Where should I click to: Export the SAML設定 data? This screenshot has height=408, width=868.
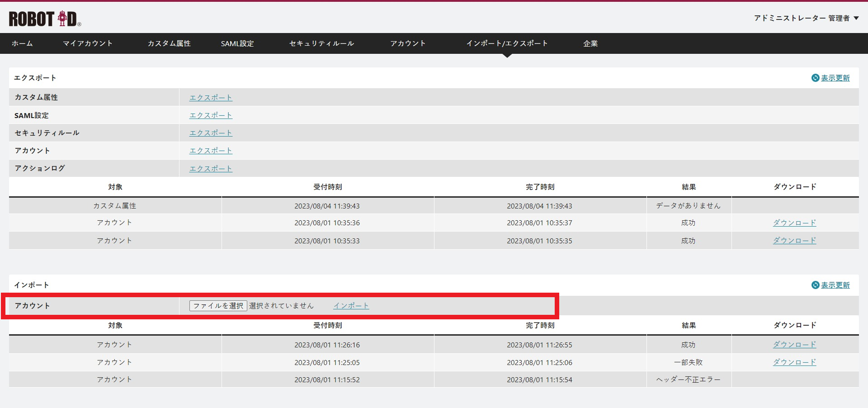(x=211, y=115)
